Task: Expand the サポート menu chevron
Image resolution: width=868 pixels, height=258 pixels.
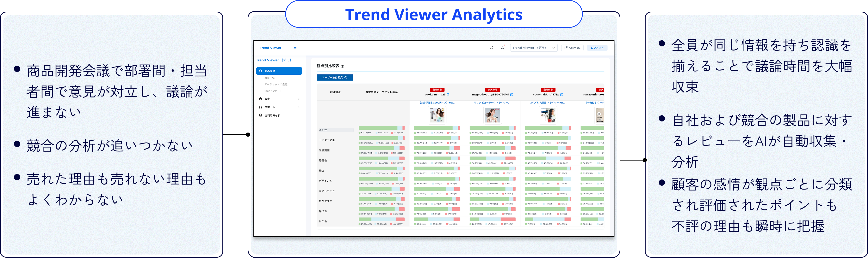Action: [299, 107]
